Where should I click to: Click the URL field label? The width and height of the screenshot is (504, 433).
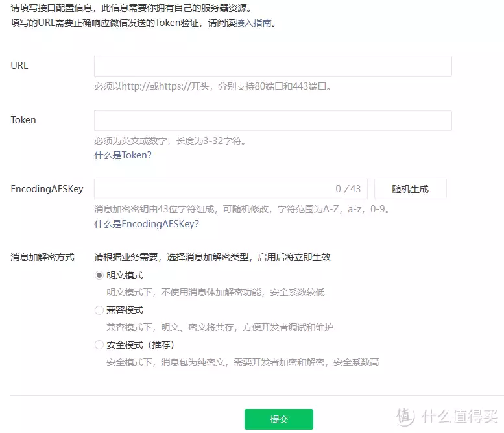point(19,66)
